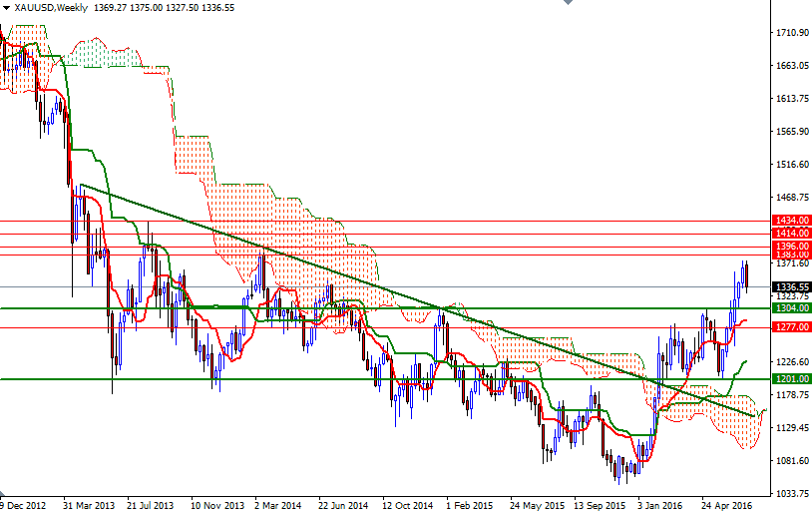
Task: Click the 24 Apr 2016 date label
Action: 726,505
